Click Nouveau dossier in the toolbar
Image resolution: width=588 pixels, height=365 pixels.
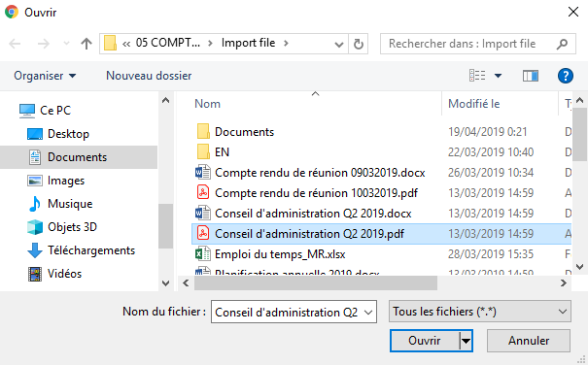149,76
